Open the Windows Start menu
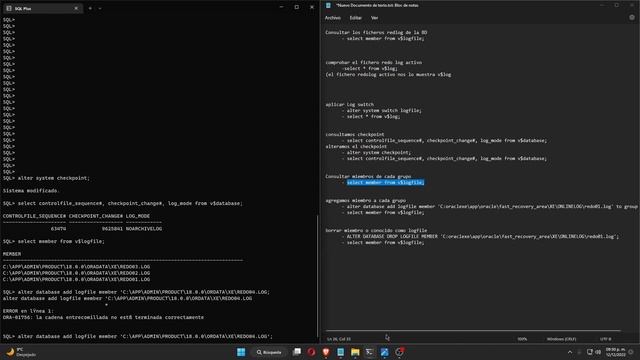Image resolution: width=640 pixels, height=360 pixels. click(x=241, y=352)
